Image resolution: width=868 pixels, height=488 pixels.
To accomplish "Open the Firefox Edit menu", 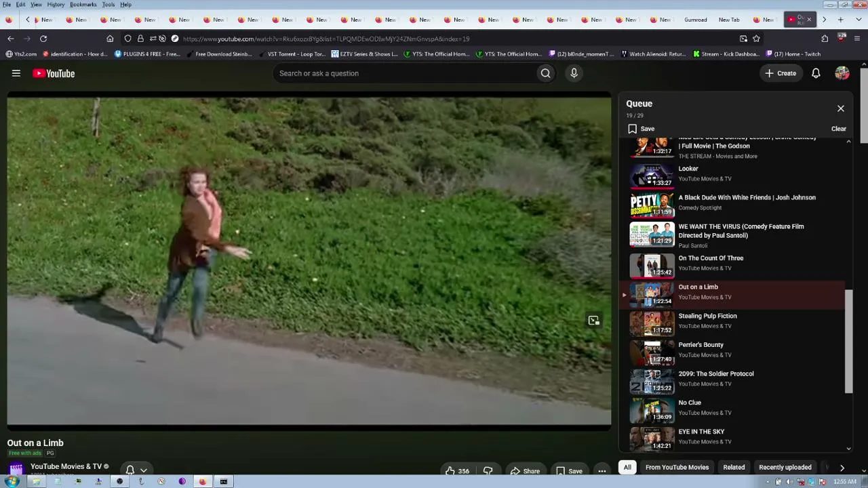I will [21, 5].
